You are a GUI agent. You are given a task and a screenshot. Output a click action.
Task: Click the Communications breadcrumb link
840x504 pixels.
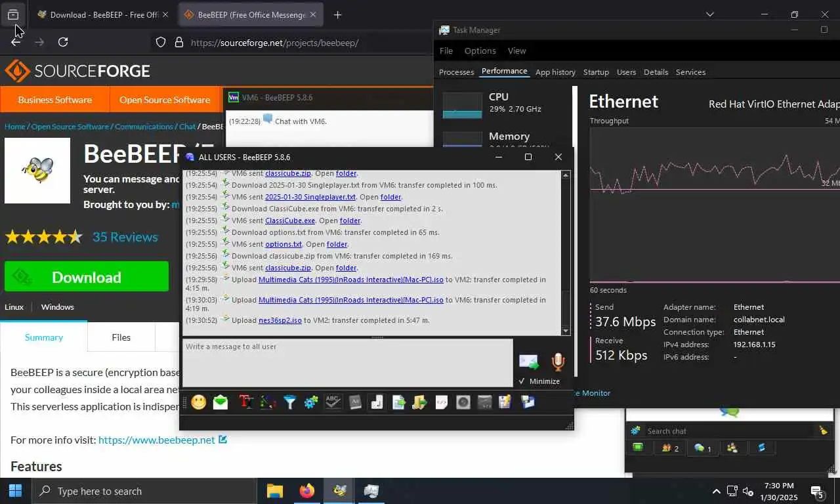point(144,127)
